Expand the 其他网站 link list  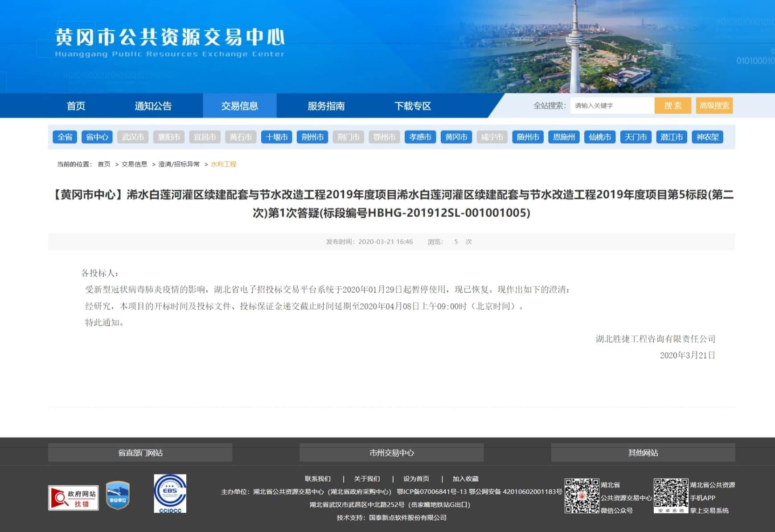(643, 453)
